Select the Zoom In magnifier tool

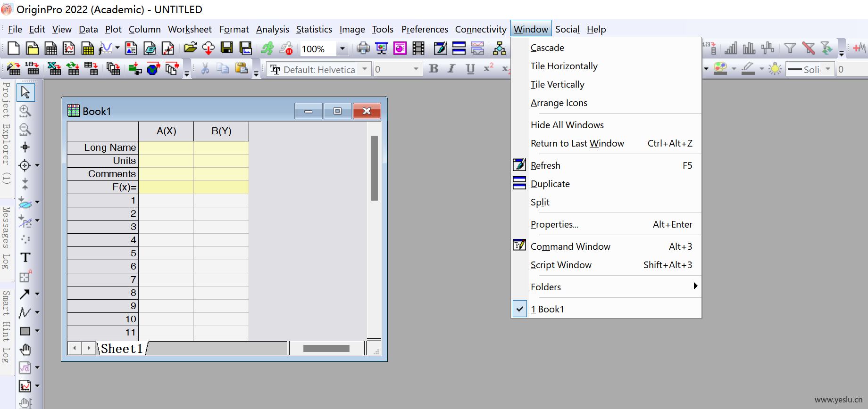pos(25,111)
